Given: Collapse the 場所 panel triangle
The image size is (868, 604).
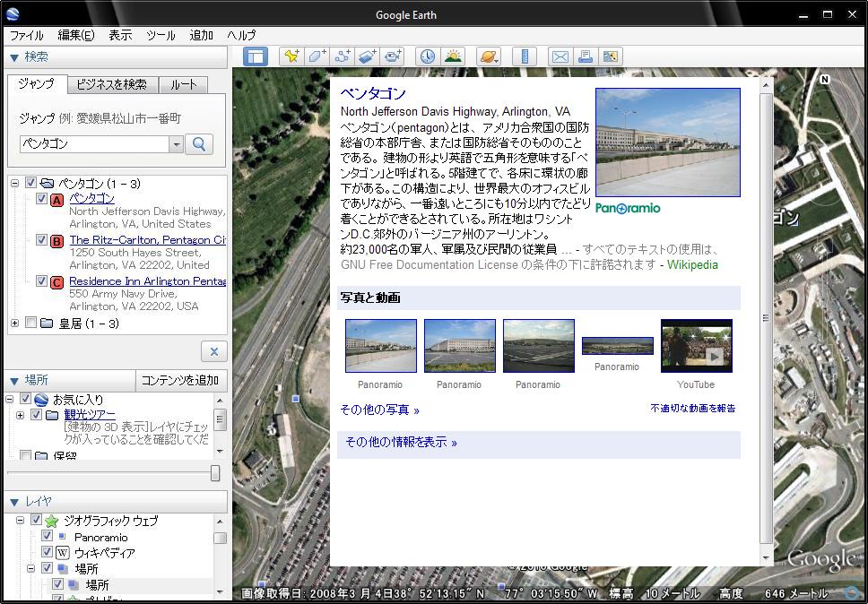Looking at the screenshot, I should (14, 381).
